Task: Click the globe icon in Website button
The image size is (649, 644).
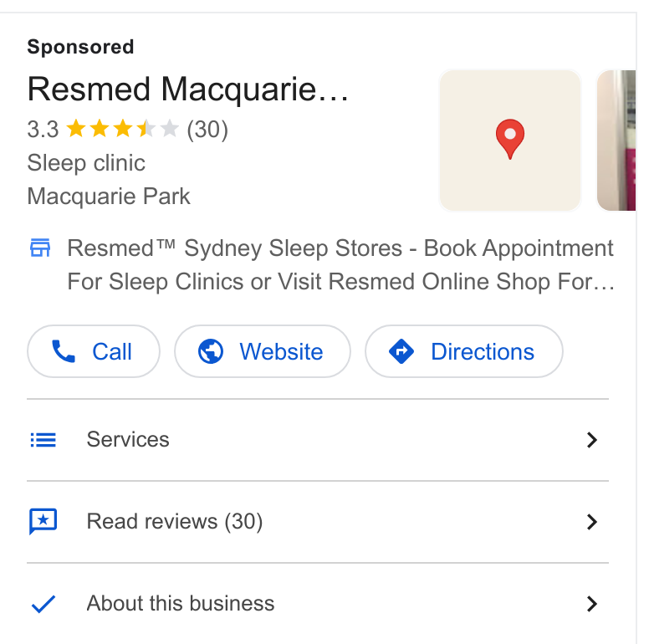Action: tap(211, 351)
